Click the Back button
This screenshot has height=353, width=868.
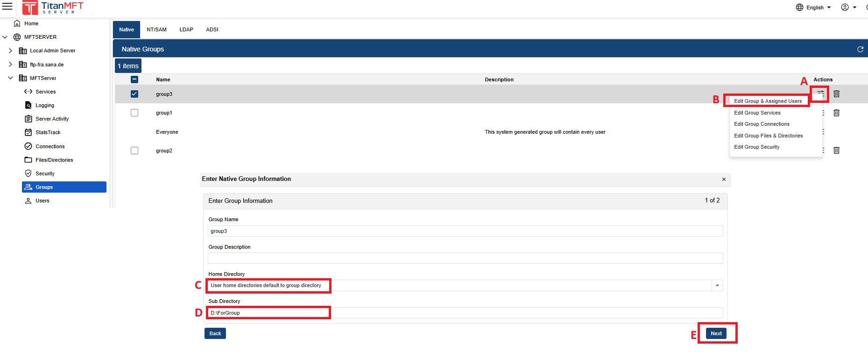tap(215, 333)
